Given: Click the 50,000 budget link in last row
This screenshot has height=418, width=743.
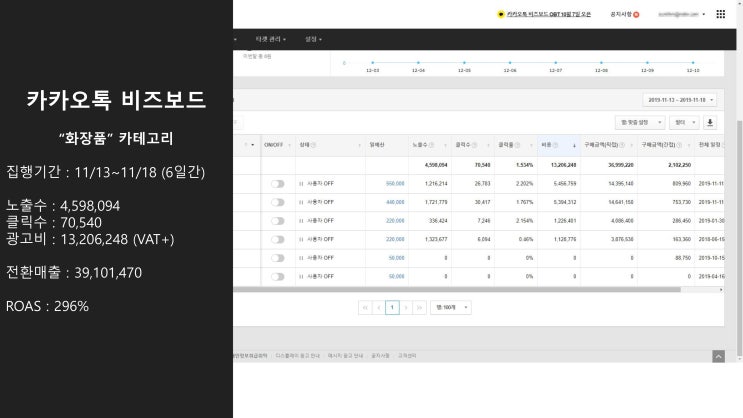Looking at the screenshot, I should (x=397, y=277).
